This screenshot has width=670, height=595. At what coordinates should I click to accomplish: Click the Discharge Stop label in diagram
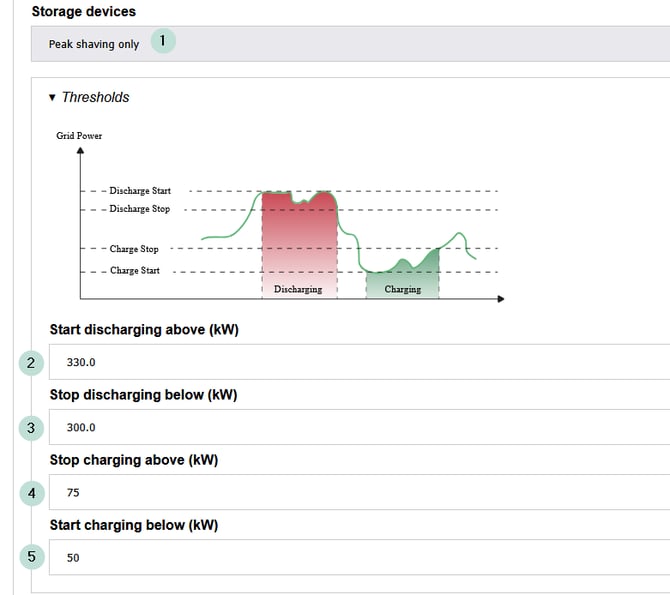tap(140, 209)
